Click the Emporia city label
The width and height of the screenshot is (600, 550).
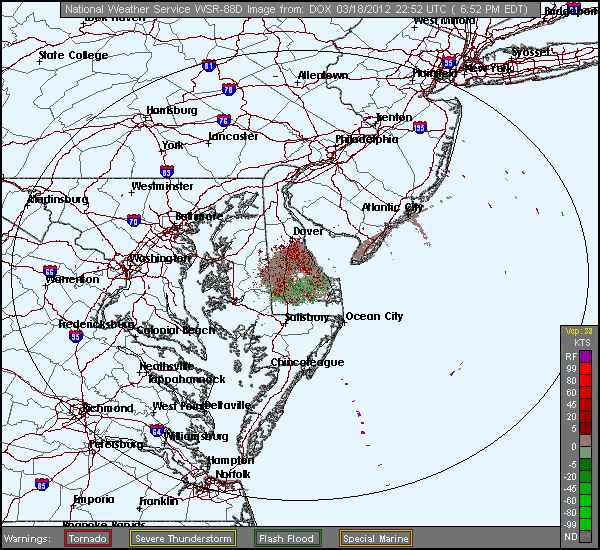pos(94,499)
